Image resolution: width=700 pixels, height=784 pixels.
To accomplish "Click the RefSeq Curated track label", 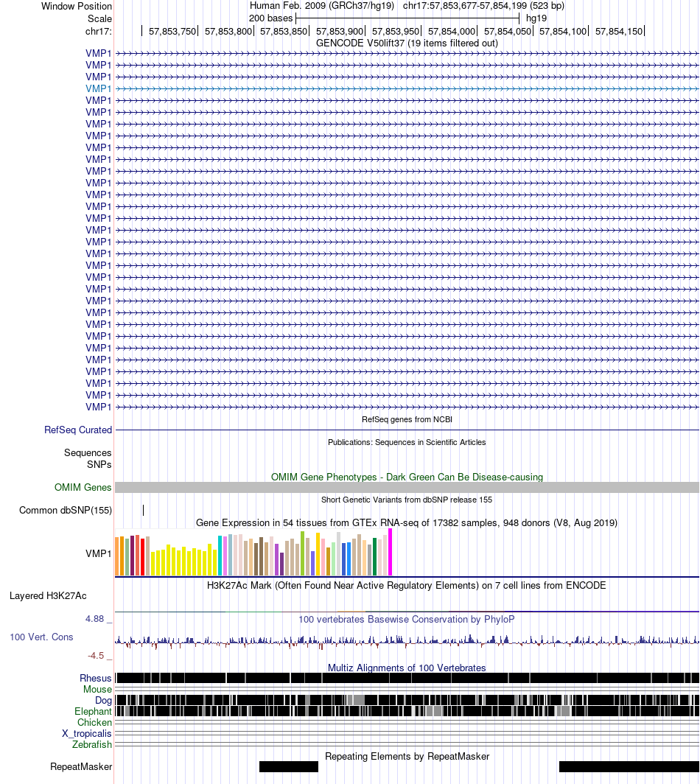I will [78, 430].
